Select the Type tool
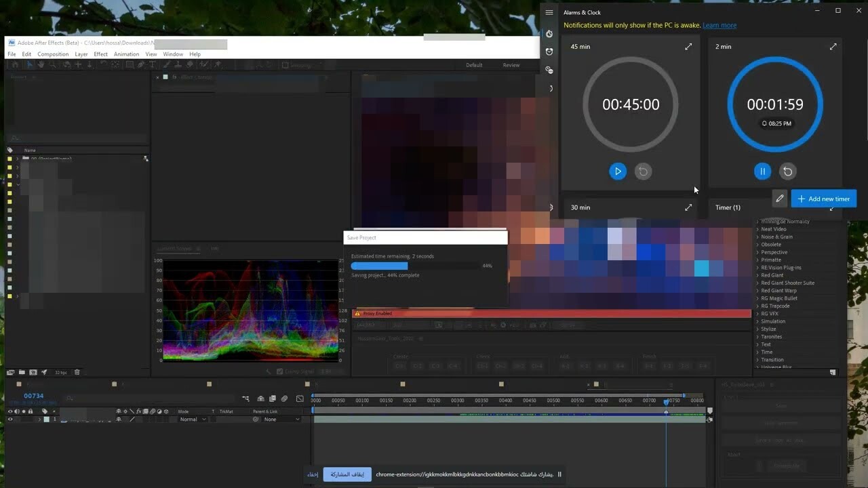 click(x=153, y=65)
